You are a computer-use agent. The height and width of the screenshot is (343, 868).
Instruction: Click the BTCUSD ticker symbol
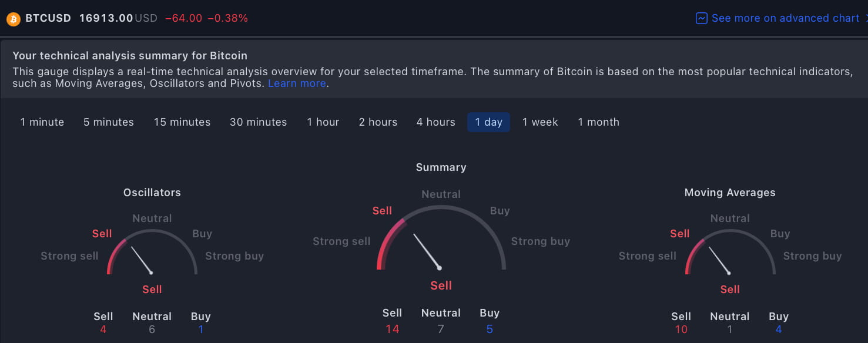pyautogui.click(x=48, y=18)
